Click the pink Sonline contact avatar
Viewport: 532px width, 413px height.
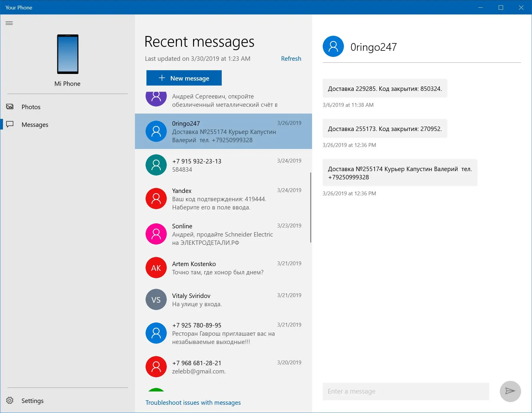156,234
